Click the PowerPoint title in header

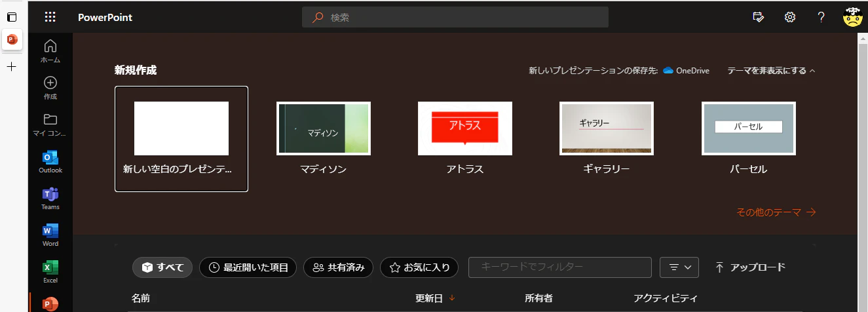tap(105, 17)
